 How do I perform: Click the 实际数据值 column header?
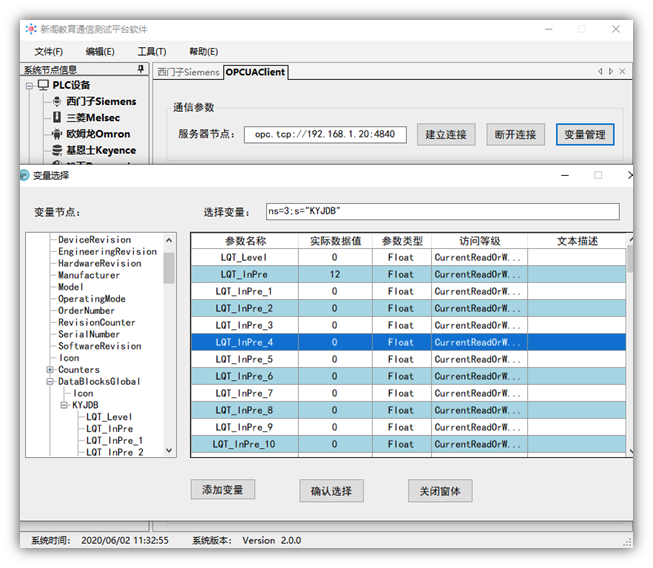[x=335, y=241]
